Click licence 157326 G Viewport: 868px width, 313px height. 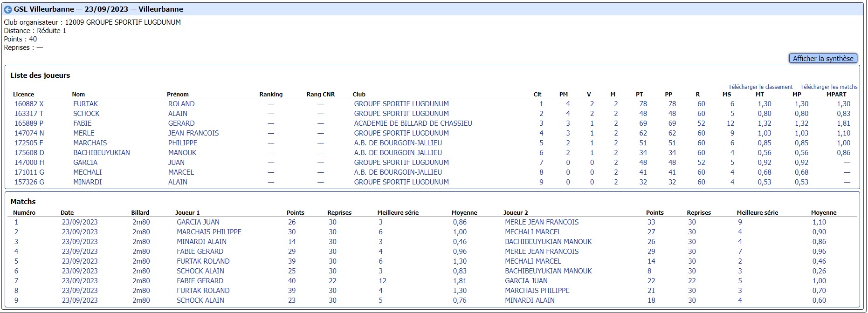pyautogui.click(x=29, y=182)
